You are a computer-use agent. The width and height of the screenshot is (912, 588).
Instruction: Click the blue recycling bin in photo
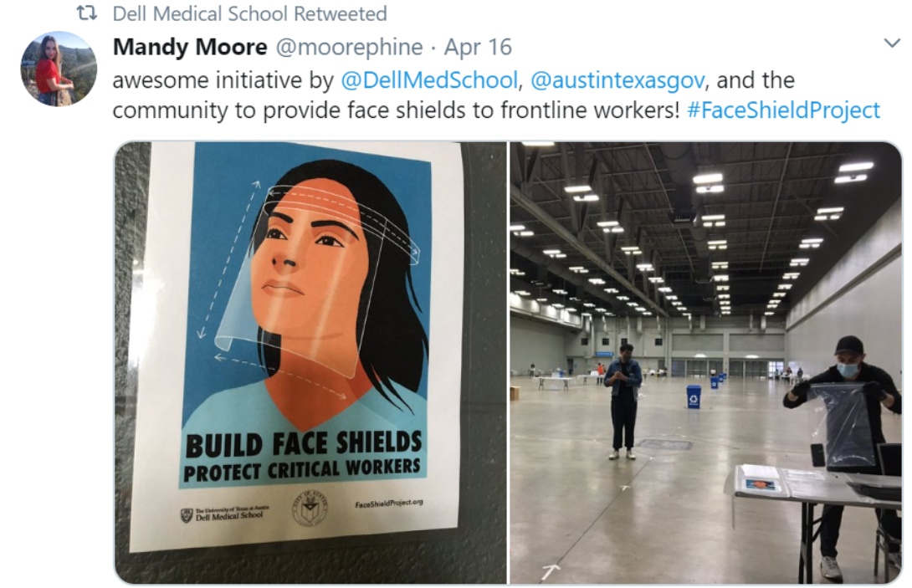(694, 396)
